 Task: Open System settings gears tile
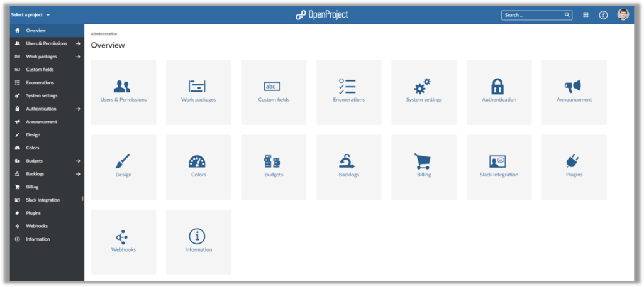pyautogui.click(x=423, y=86)
